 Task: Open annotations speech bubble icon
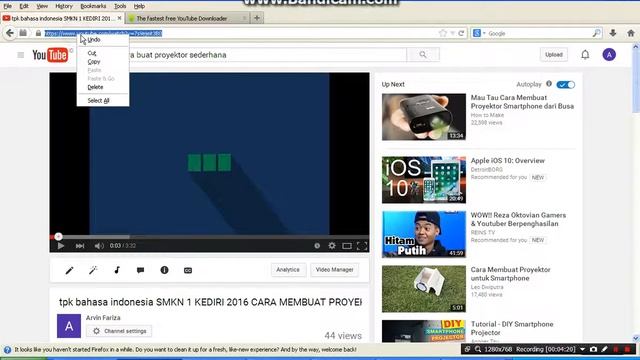tap(140, 270)
